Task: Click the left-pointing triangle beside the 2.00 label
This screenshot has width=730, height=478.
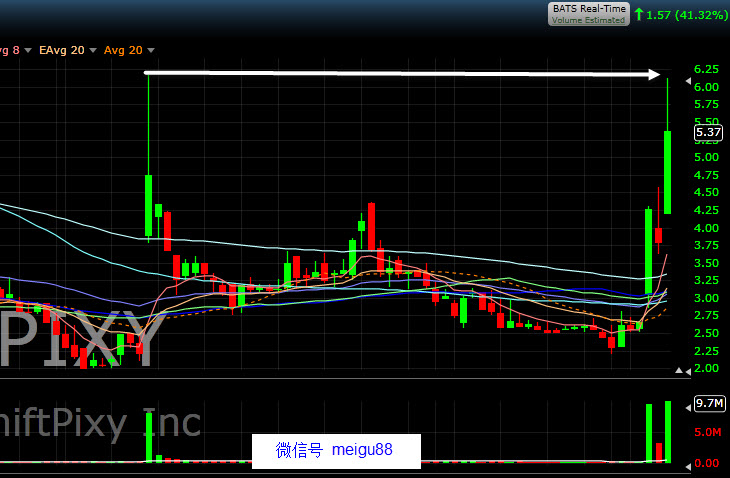Action: (688, 371)
